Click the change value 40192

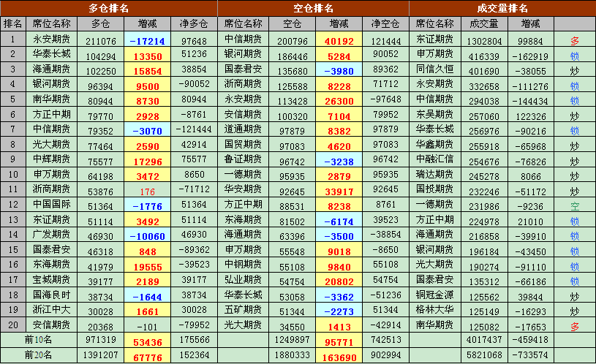coord(339,41)
